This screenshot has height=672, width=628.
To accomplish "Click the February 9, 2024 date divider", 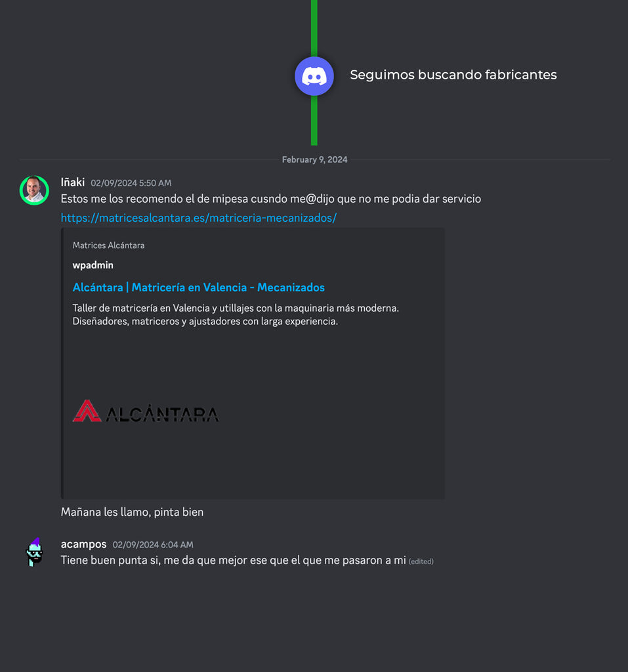I will click(x=314, y=159).
